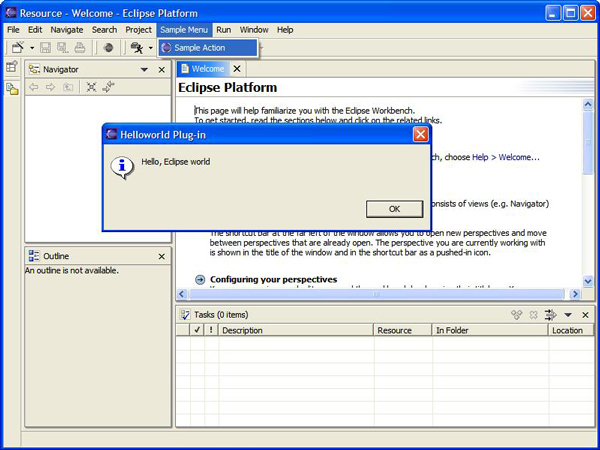Click the Resource column header
The width and height of the screenshot is (600, 450).
coord(403,330)
